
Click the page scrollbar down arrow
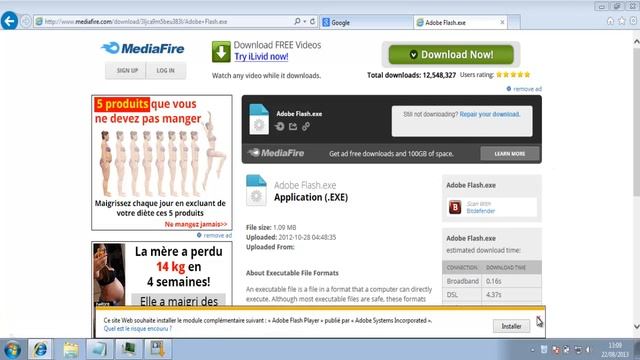636,327
